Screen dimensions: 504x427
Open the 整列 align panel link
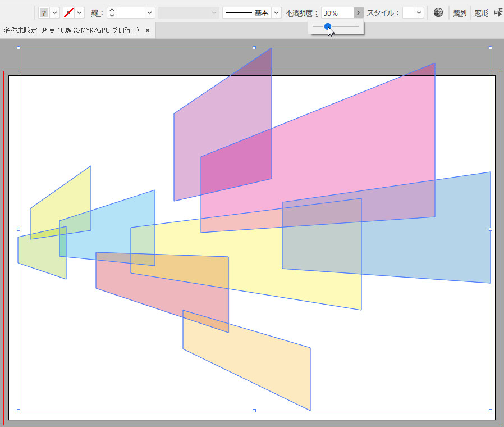[460, 13]
